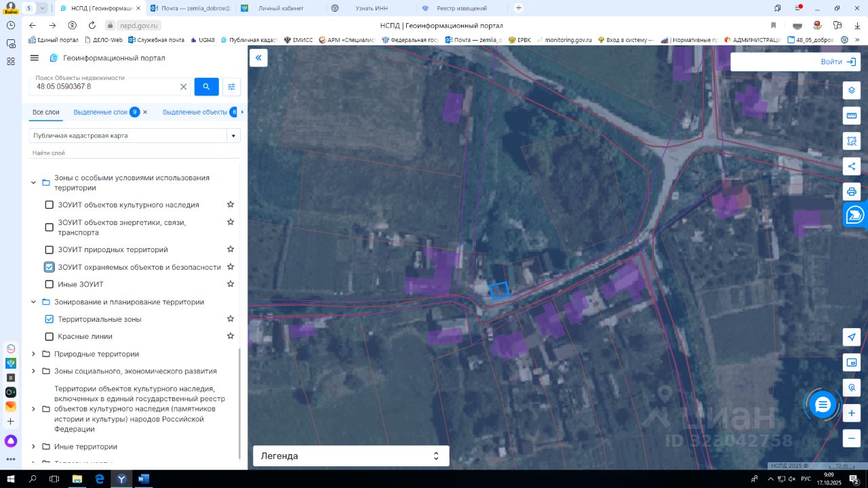Expand the Природные территории folder

click(33, 354)
